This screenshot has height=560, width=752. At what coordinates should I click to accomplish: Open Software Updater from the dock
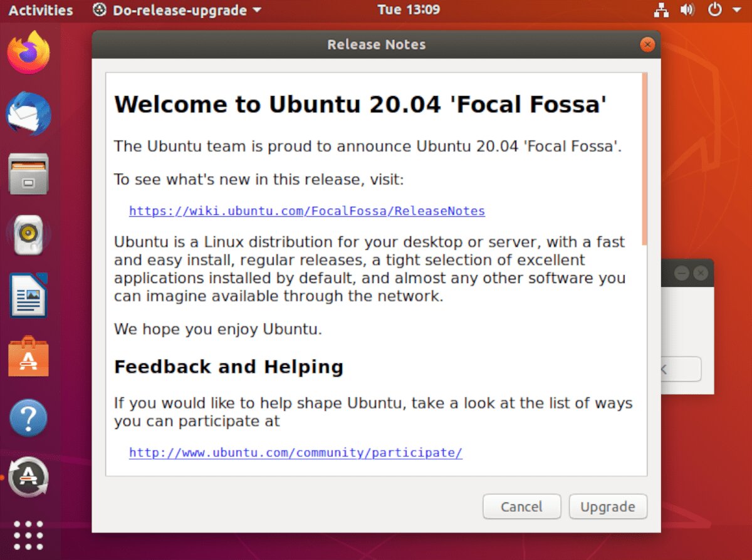[x=28, y=477]
